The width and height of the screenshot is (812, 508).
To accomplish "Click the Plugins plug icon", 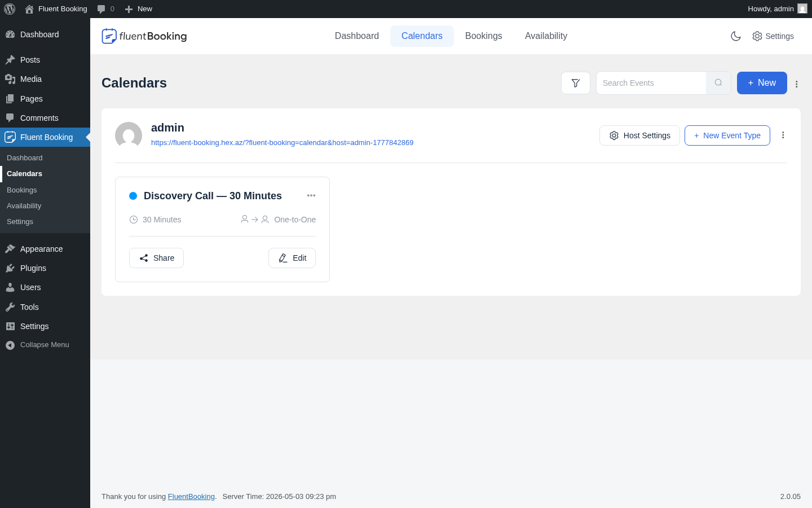I will pos(10,268).
